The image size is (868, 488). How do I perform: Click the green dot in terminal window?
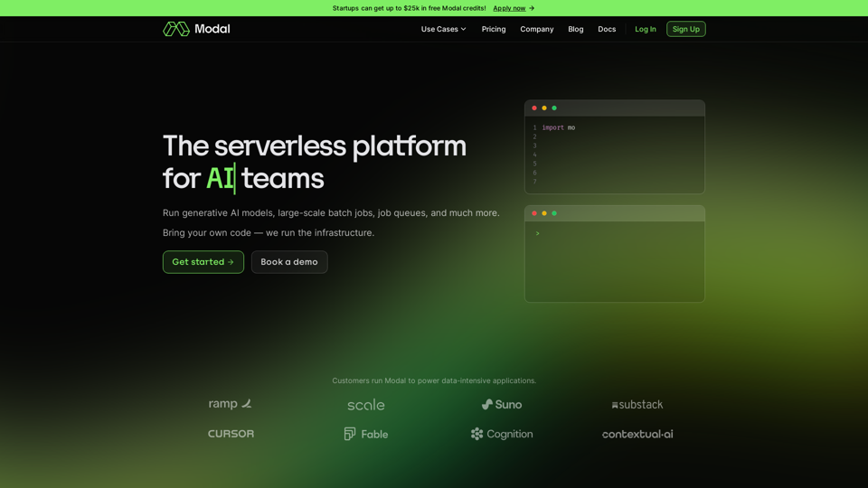(554, 213)
